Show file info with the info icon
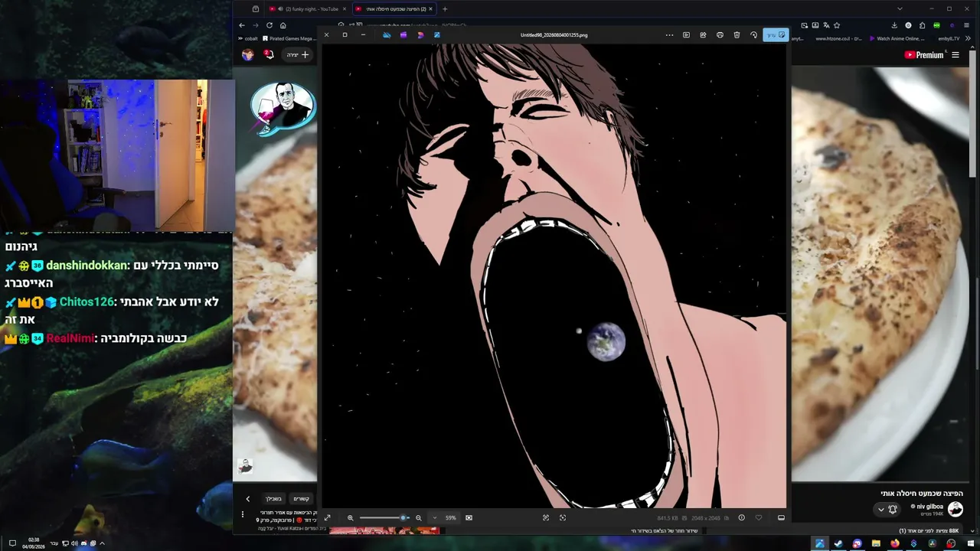 741,518
